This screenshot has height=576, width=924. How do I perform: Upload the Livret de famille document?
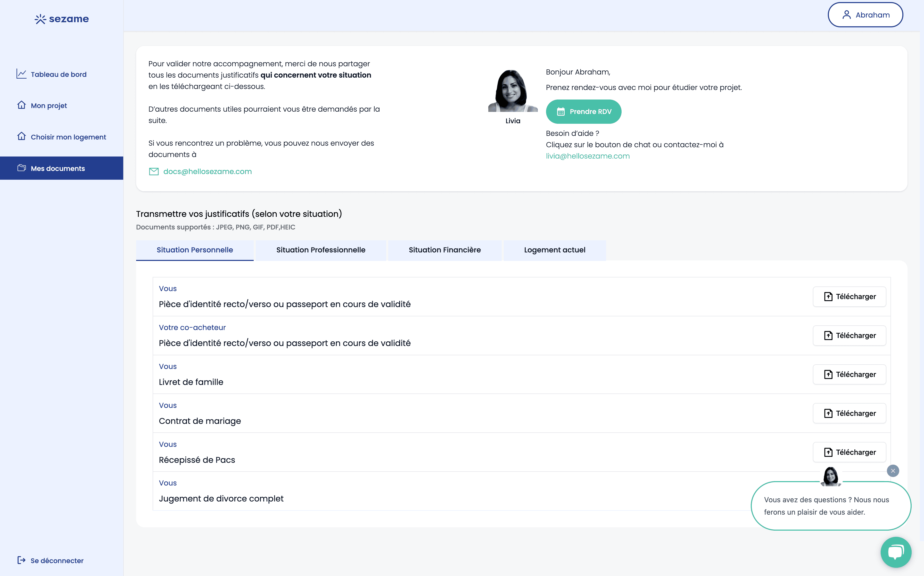pyautogui.click(x=849, y=374)
